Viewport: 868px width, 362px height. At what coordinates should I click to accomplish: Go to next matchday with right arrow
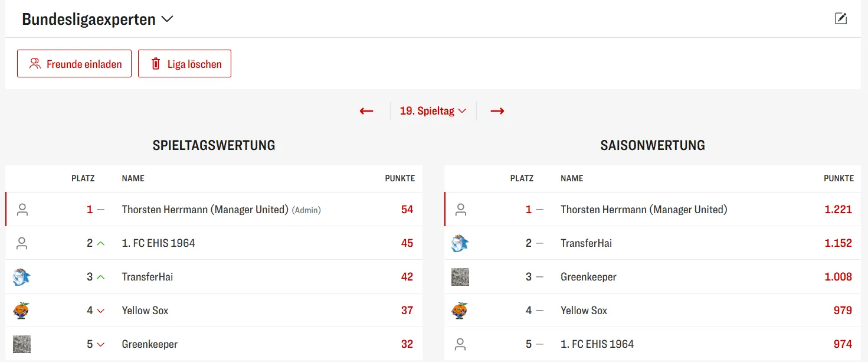pos(497,111)
